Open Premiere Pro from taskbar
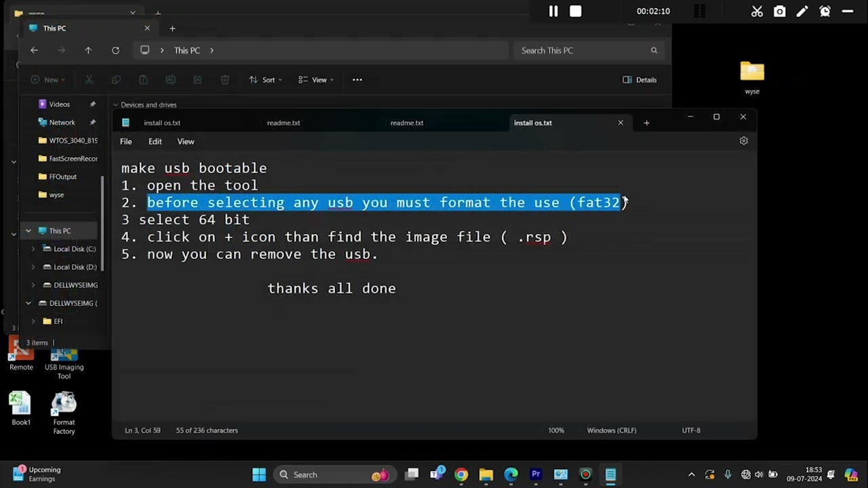 pos(536,474)
